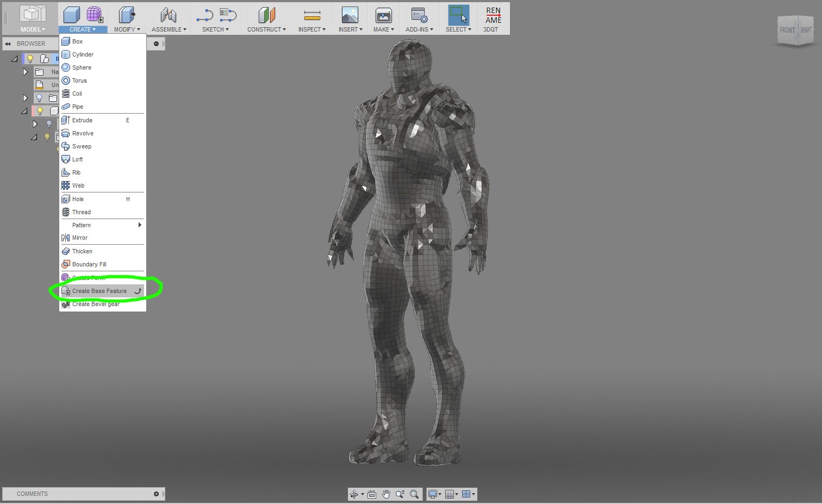
Task: Open the MODEL workspace dropdown
Action: 33,29
